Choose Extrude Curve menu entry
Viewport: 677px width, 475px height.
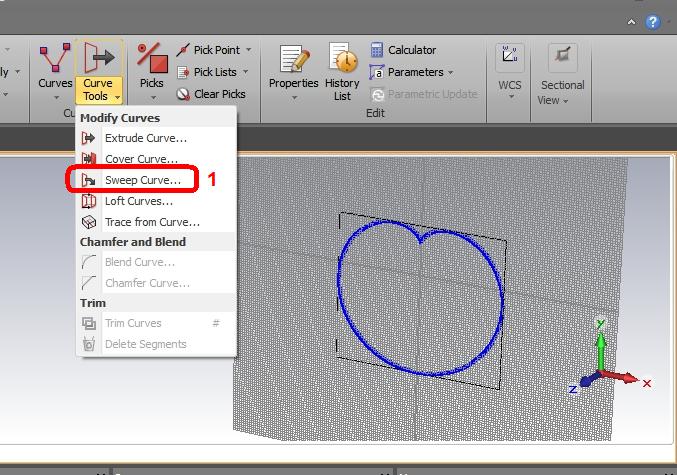(146, 138)
